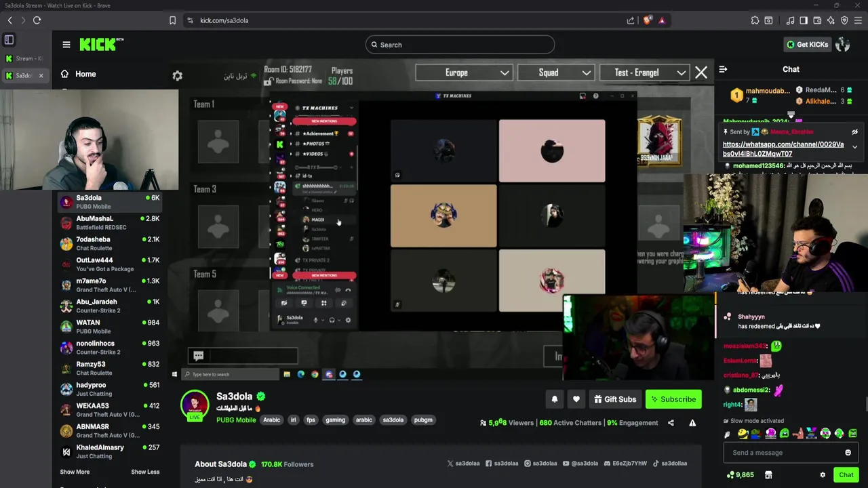
Task: Open Ramzy53 Chat Roulette channel
Action: 110,368
